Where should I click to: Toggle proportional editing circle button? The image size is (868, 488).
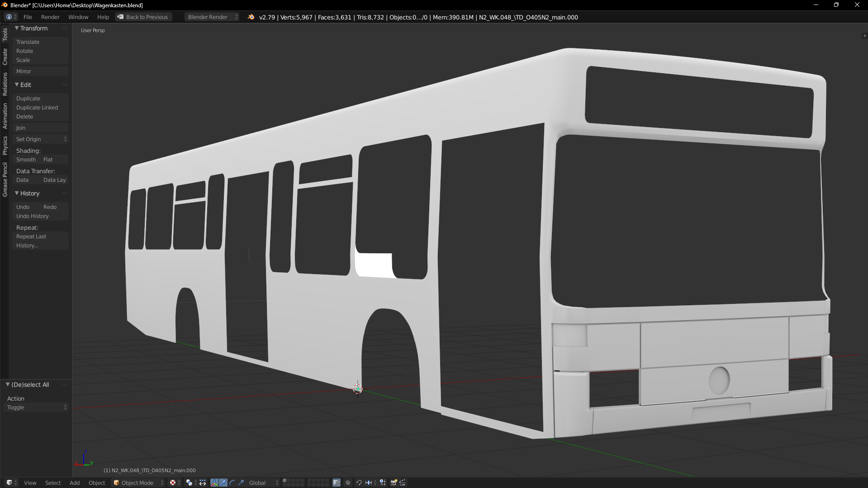pyautogui.click(x=348, y=483)
